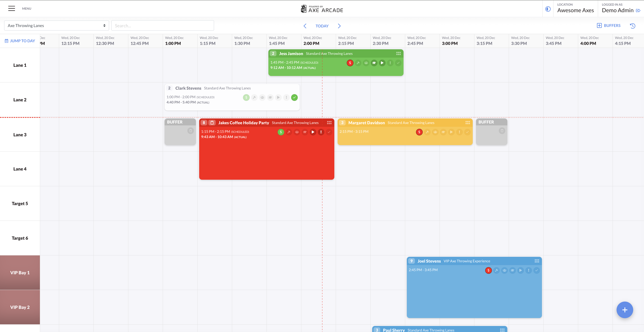
Task: Click the graduation cap icon on Jess Jamison booking
Action: pyautogui.click(x=374, y=63)
